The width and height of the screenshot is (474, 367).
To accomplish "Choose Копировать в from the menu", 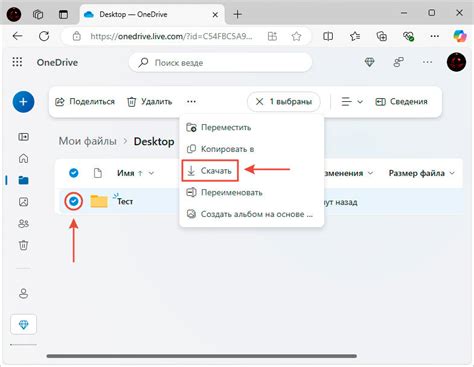I will click(252, 149).
